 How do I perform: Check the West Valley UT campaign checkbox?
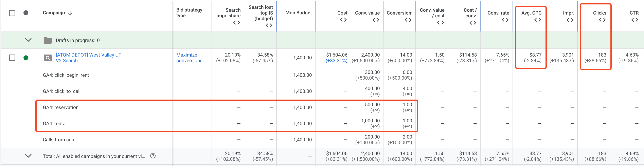(x=12, y=58)
